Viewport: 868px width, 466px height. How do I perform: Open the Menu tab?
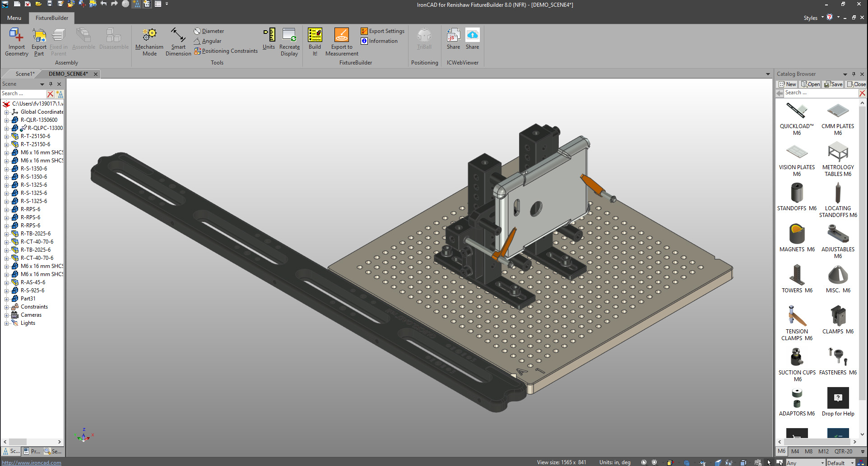point(14,18)
